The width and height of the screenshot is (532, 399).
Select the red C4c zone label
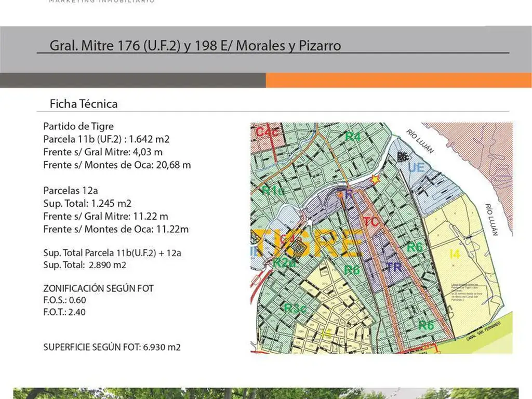click(266, 132)
